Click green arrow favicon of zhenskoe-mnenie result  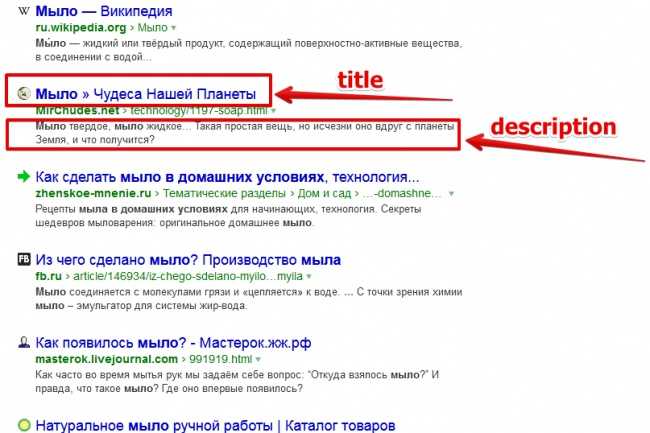(x=24, y=177)
